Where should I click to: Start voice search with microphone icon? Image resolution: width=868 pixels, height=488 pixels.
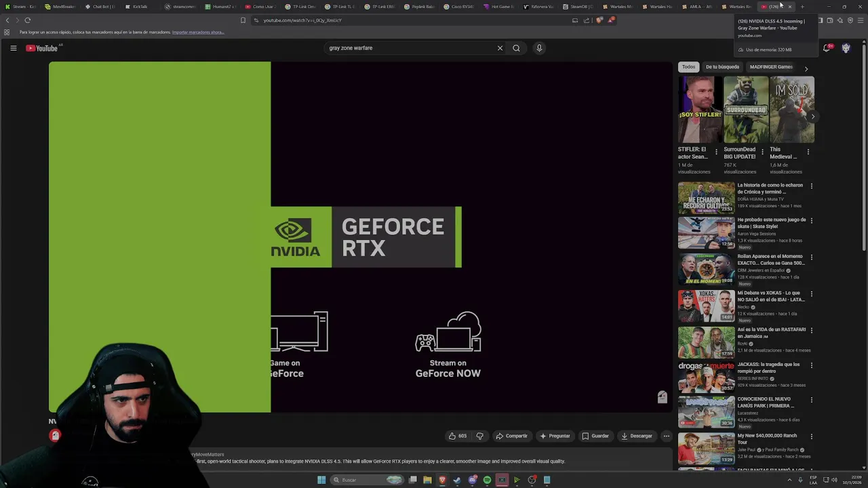click(x=539, y=48)
